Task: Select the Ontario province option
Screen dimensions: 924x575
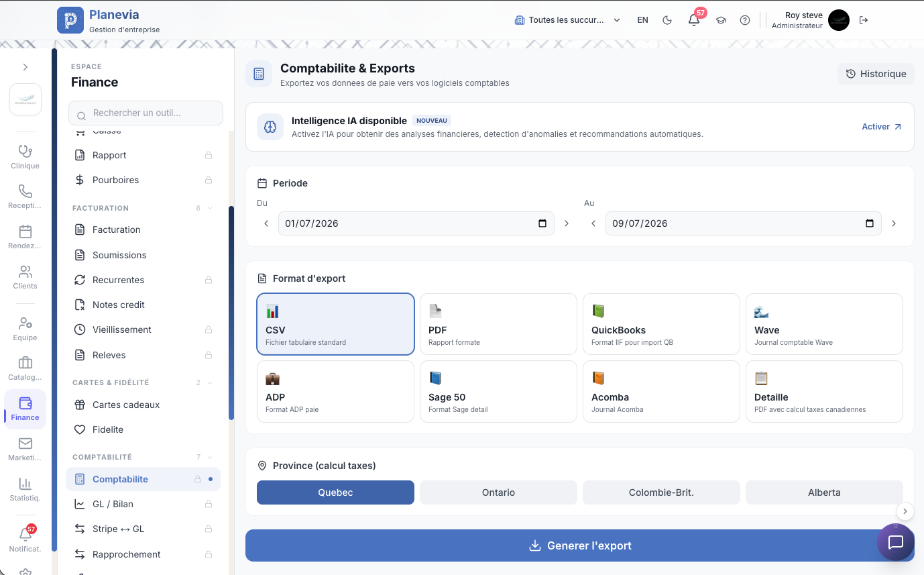Action: pyautogui.click(x=498, y=492)
